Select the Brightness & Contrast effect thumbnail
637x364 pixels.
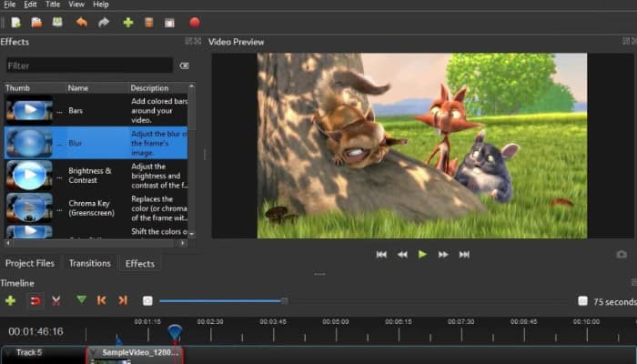coord(29,175)
